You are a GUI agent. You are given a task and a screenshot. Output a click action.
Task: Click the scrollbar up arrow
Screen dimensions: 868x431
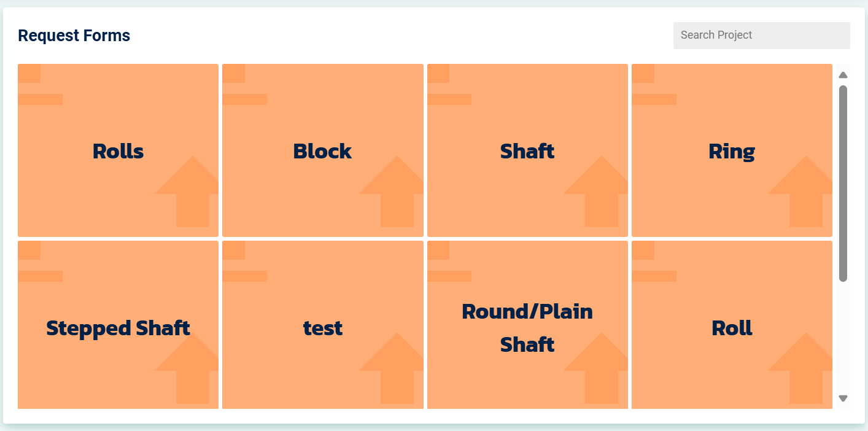coord(843,75)
